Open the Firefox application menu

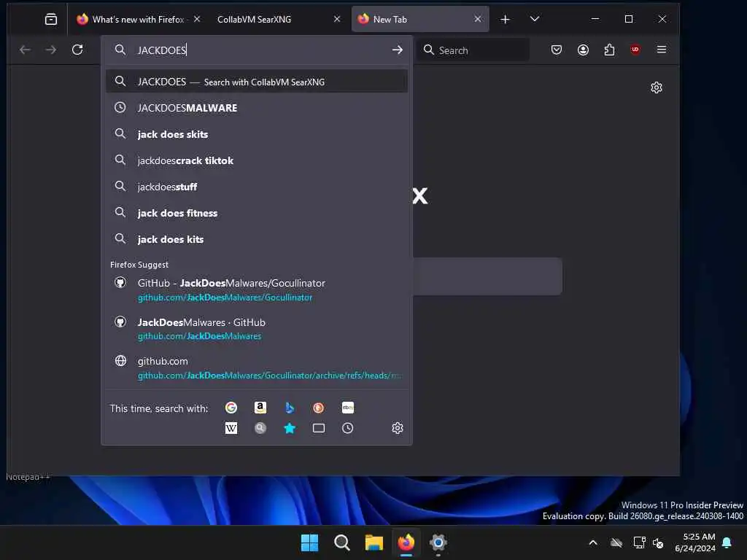click(x=661, y=50)
